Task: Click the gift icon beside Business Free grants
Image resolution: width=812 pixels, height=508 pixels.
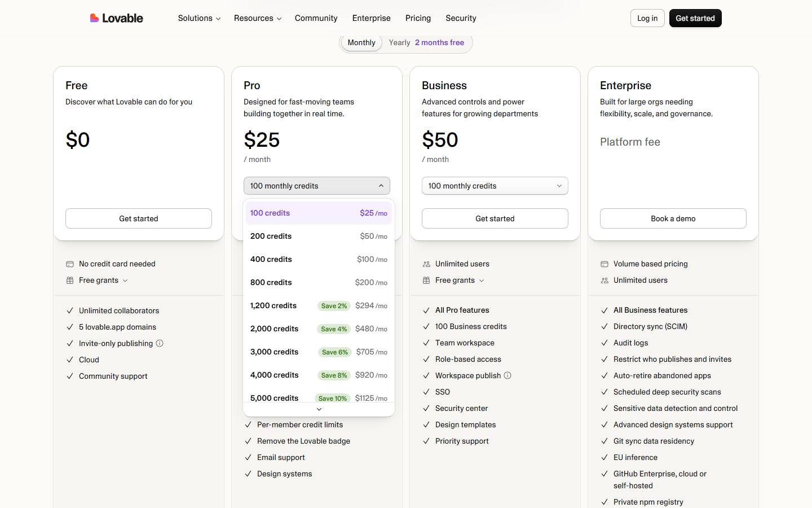Action: [x=426, y=280]
